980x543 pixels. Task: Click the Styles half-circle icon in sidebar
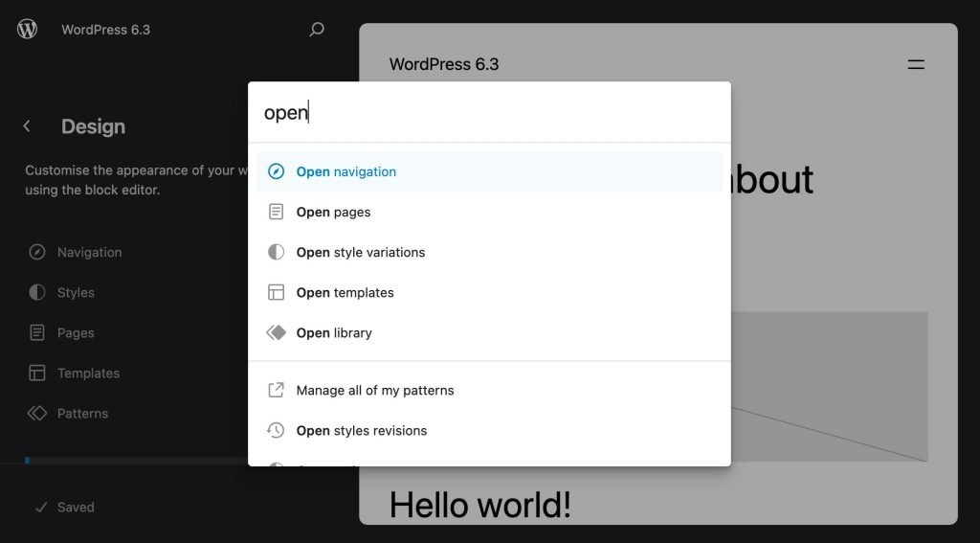point(37,292)
